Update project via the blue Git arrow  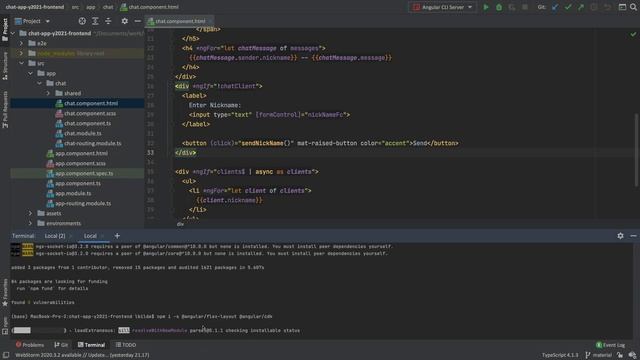click(x=555, y=7)
